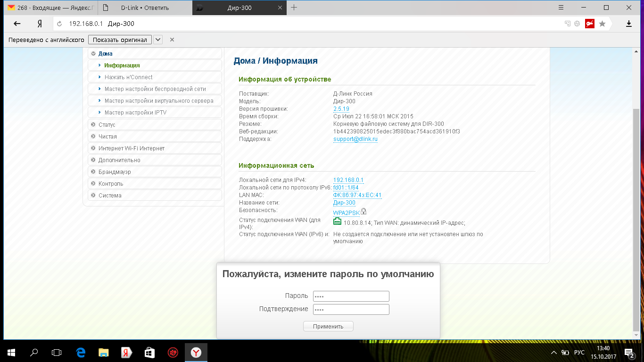Open translation options dropdown arrow

coord(158,40)
